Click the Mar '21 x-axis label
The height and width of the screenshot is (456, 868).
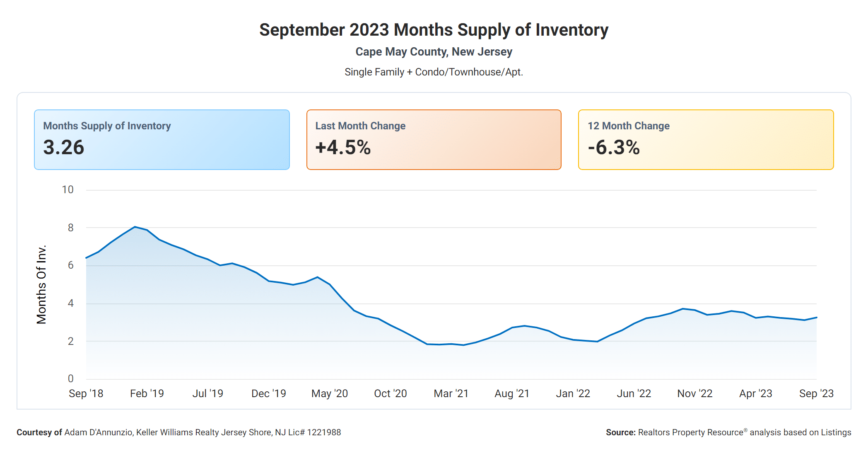(451, 393)
